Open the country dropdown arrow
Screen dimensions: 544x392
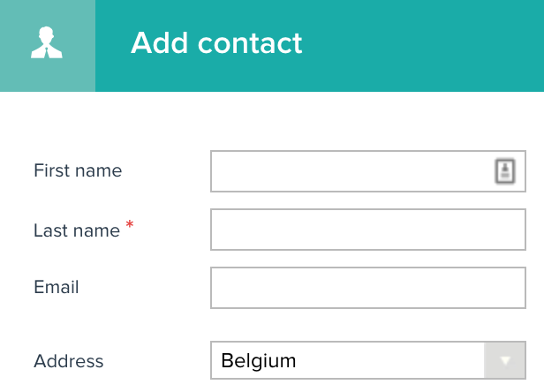505,360
